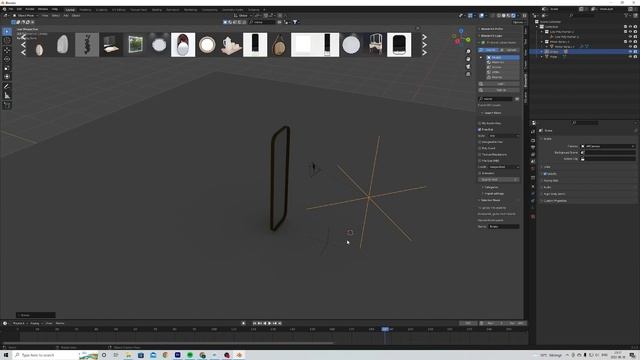
Task: Switch to the Modeling workspace tab
Action: click(85, 9)
